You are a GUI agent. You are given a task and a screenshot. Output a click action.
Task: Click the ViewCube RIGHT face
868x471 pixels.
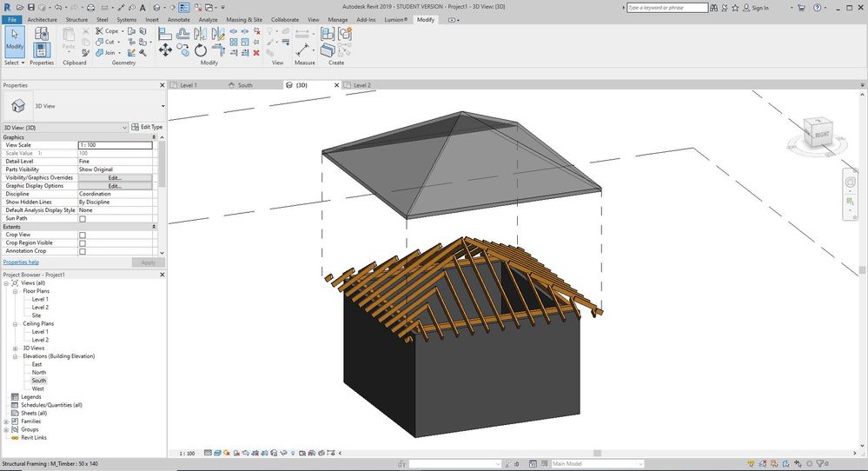(821, 135)
